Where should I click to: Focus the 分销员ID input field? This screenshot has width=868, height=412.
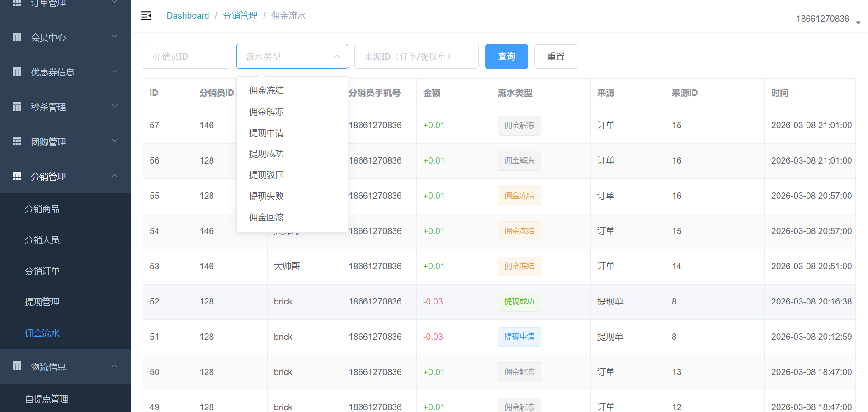186,56
